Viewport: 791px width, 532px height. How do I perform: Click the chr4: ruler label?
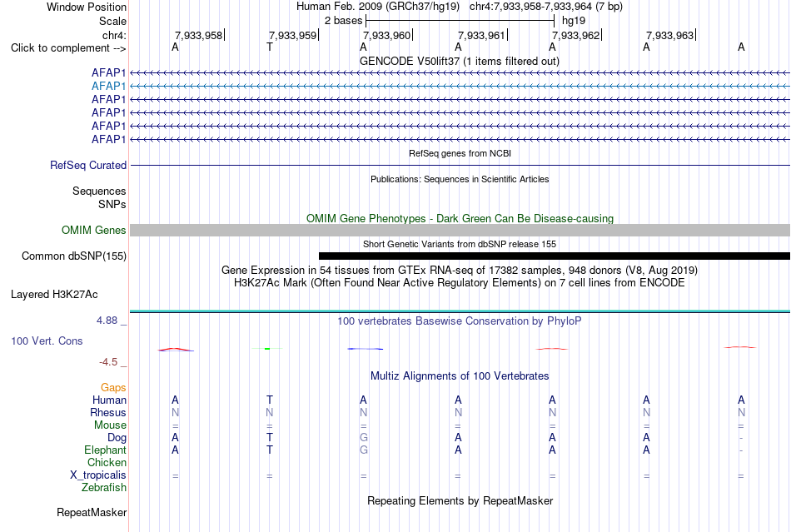tap(114, 35)
